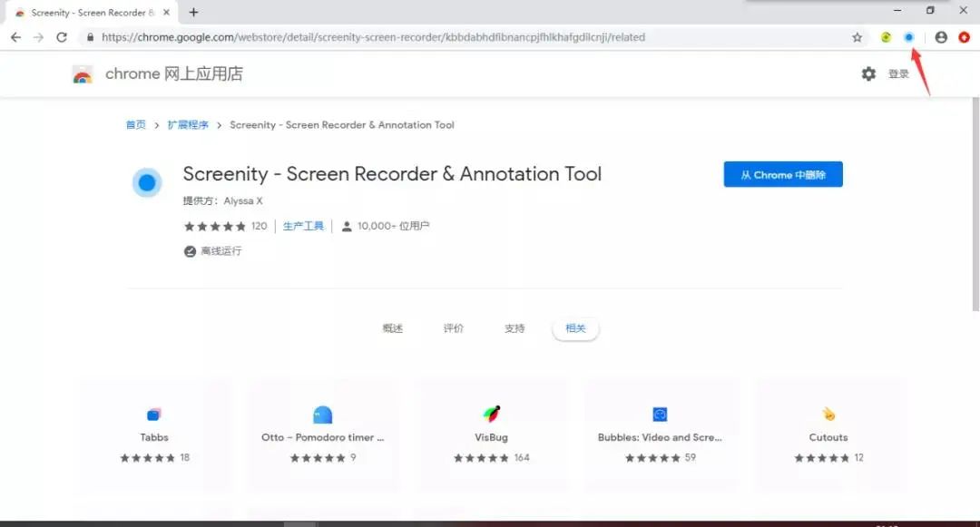
Task: Switch to the 支持 tab
Action: 514,328
